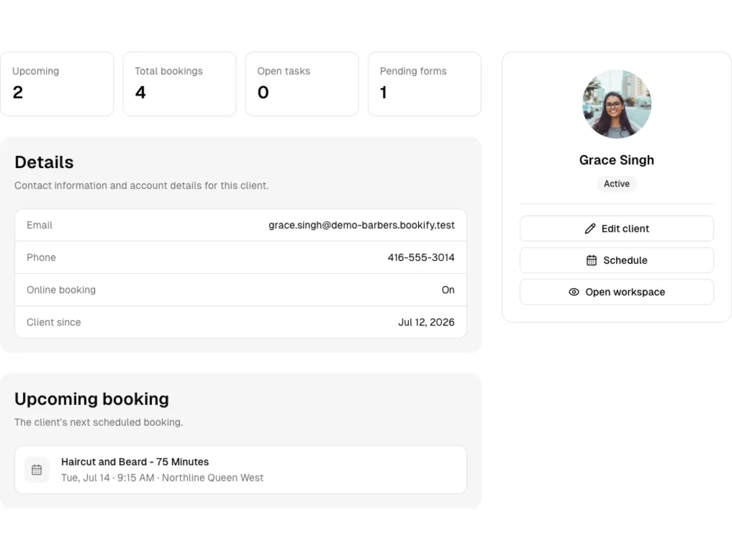732x560 pixels.
Task: Click 'Contact information and account details' description
Action: [x=142, y=185]
